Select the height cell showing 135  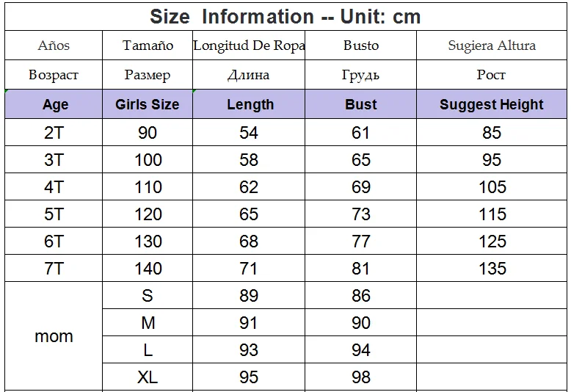492,268
